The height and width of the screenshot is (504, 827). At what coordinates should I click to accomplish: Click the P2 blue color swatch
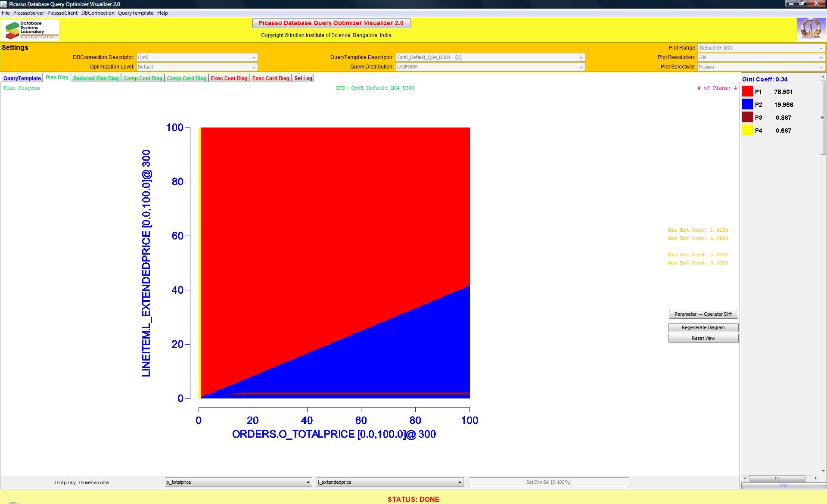[x=747, y=104]
